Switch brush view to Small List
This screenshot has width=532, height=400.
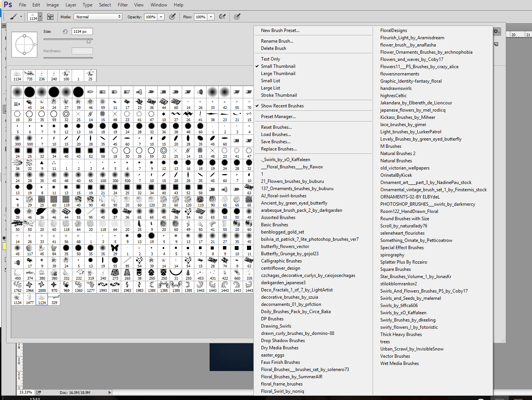pos(271,81)
